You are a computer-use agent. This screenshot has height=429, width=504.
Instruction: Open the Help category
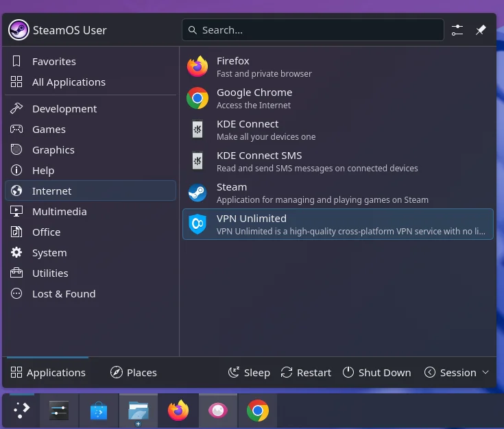click(x=91, y=171)
